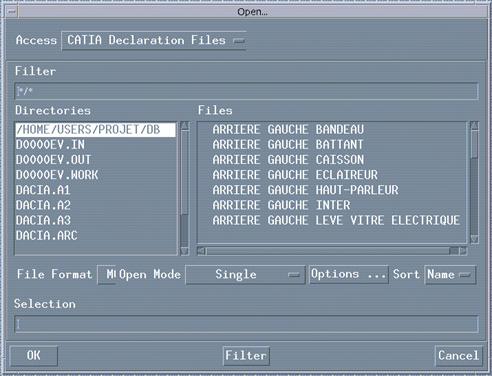Select directory /HOME/USERS/PROJET/DB
This screenshot has height=376, width=492.
pyautogui.click(x=95, y=129)
